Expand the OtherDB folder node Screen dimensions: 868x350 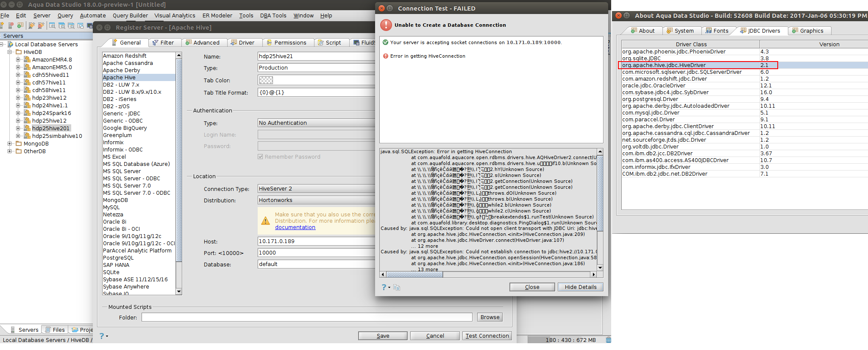click(x=10, y=151)
